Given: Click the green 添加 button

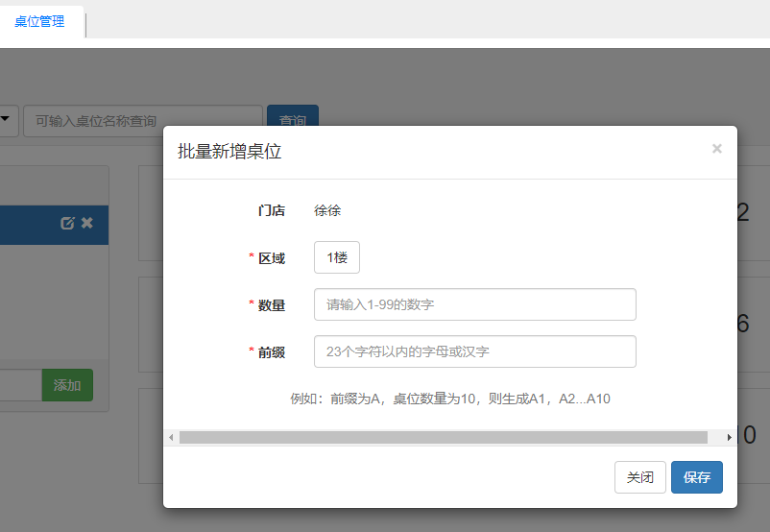Looking at the screenshot, I should 67,385.
